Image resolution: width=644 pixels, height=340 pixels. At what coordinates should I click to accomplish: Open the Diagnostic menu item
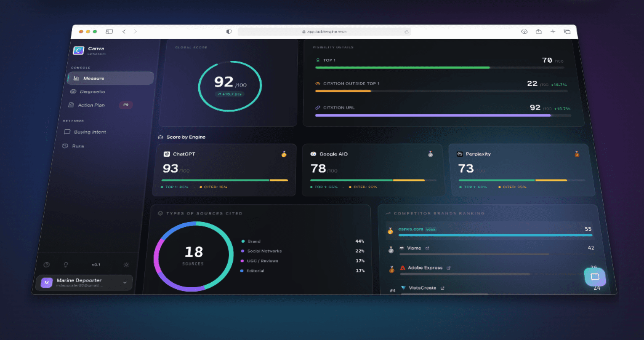coord(92,92)
